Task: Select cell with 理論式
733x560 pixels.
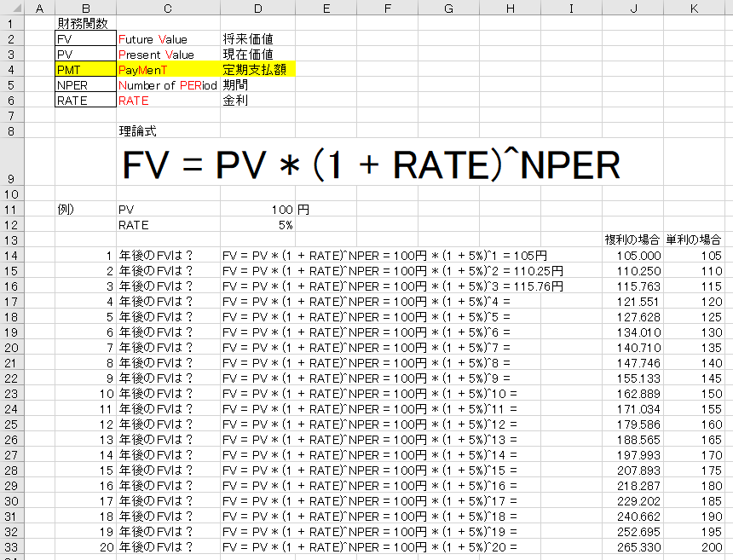Action: (x=168, y=131)
